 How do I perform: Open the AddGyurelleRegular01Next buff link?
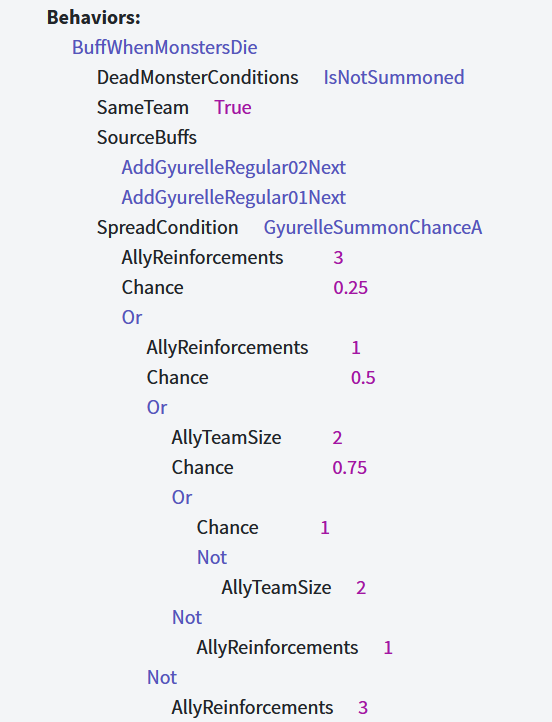coord(233,198)
